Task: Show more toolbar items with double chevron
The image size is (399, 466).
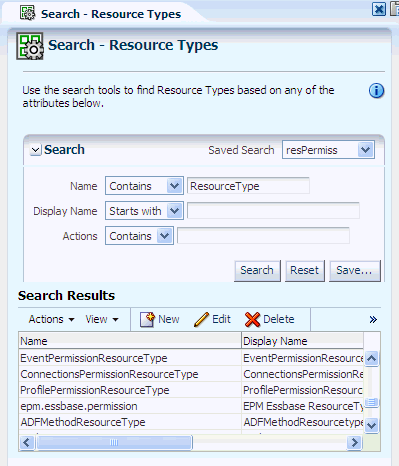Action: 373,320
